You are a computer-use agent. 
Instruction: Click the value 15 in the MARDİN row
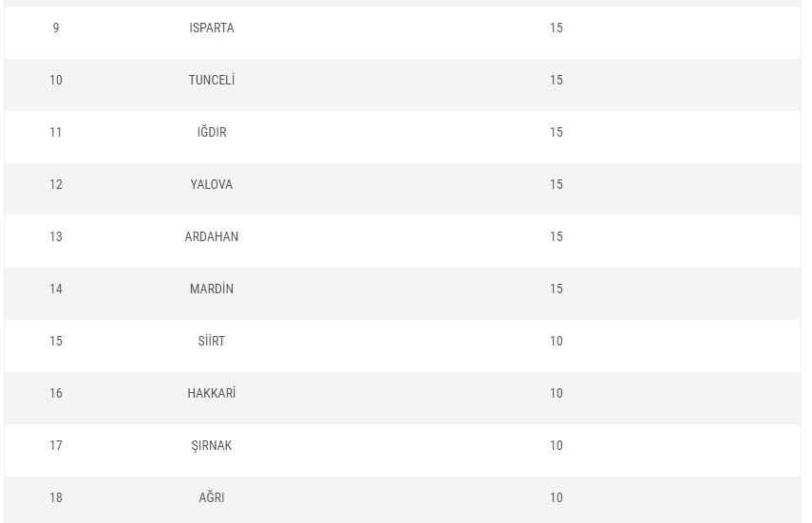pyautogui.click(x=556, y=290)
